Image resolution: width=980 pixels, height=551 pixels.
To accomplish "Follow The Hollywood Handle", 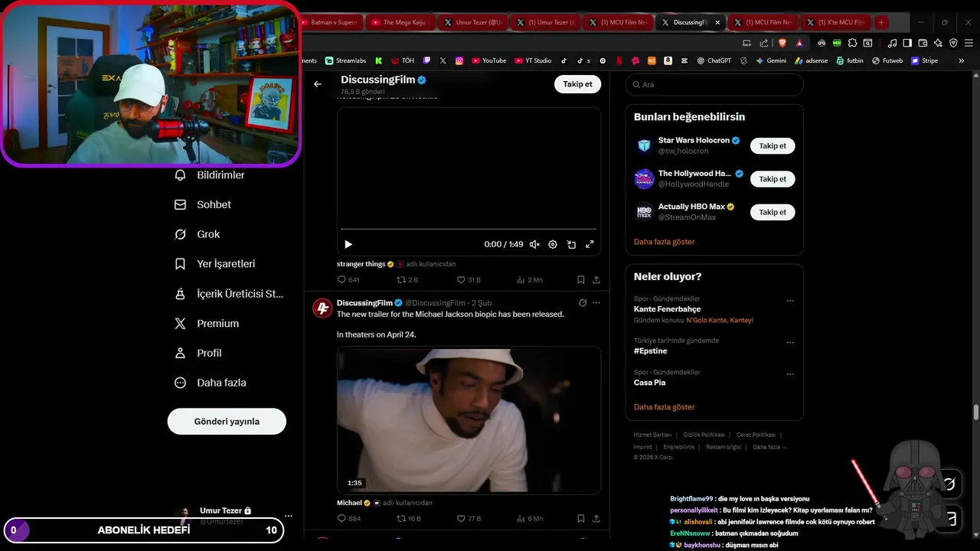I will 773,179.
